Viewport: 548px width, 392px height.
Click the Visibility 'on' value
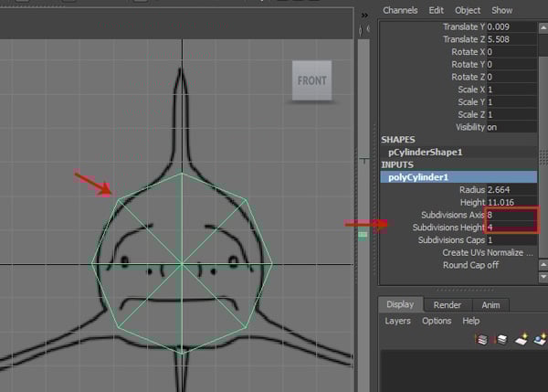pos(511,127)
